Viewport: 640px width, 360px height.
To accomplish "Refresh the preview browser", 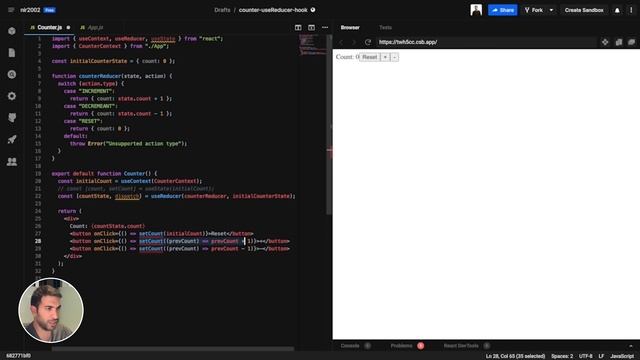I will [x=368, y=42].
